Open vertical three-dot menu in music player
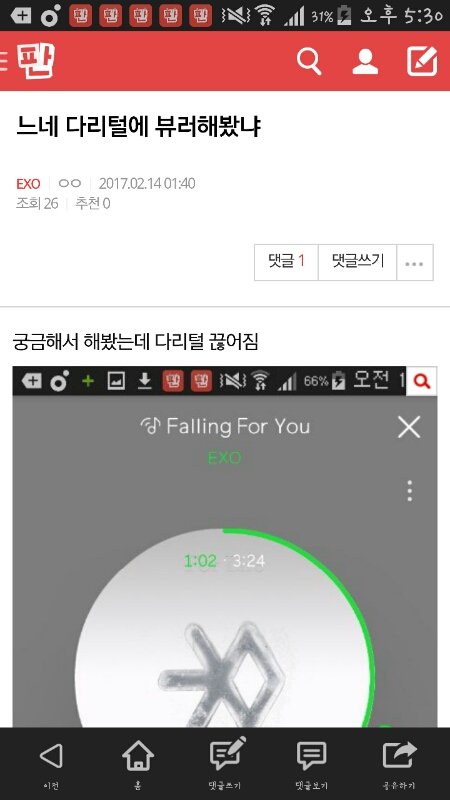This screenshot has width=450, height=800. [410, 491]
